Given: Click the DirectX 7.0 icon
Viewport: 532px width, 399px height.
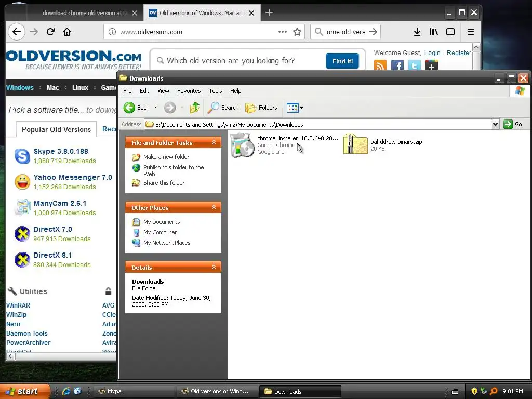Looking at the screenshot, I should point(22,234).
